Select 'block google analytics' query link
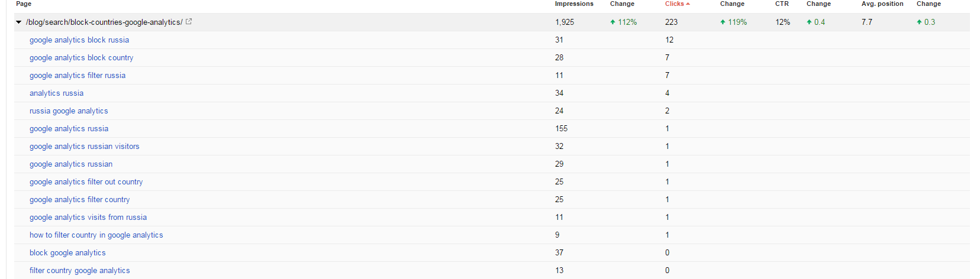Image resolution: width=980 pixels, height=279 pixels. pos(67,253)
